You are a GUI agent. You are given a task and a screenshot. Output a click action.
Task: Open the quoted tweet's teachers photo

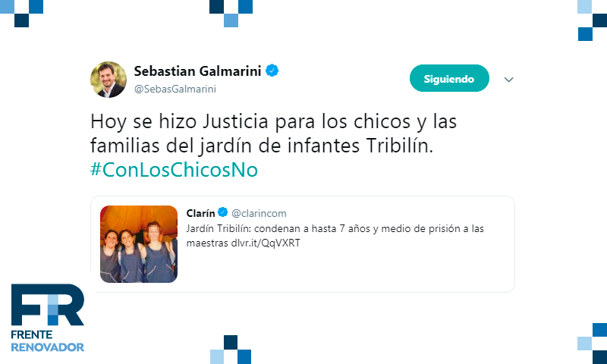coord(139,244)
